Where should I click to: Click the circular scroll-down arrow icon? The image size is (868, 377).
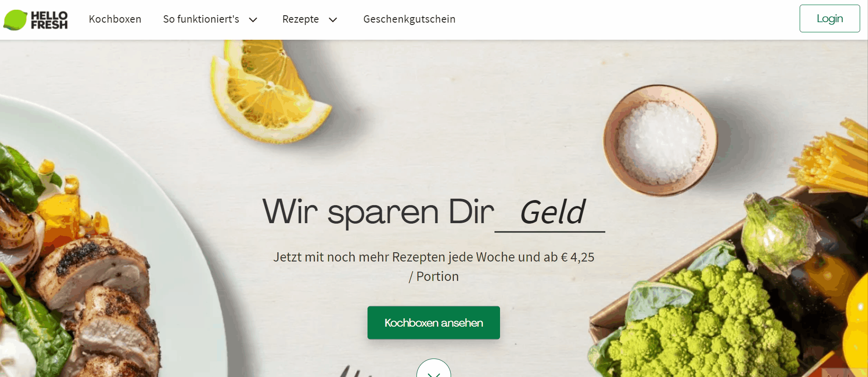[x=434, y=368]
